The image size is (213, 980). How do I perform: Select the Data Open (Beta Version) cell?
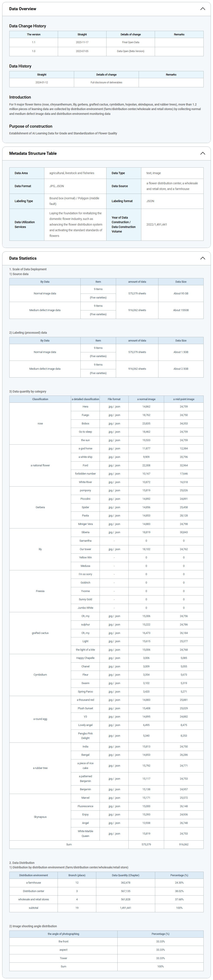(x=130, y=51)
